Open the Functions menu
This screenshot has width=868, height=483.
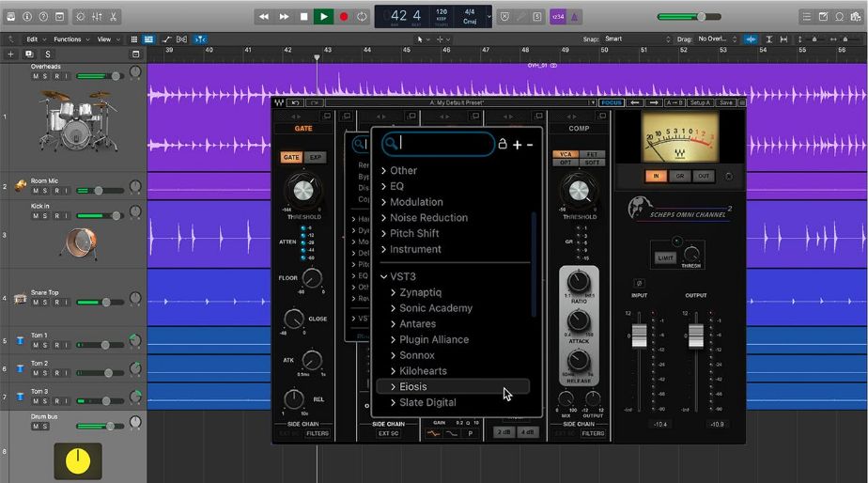70,39
